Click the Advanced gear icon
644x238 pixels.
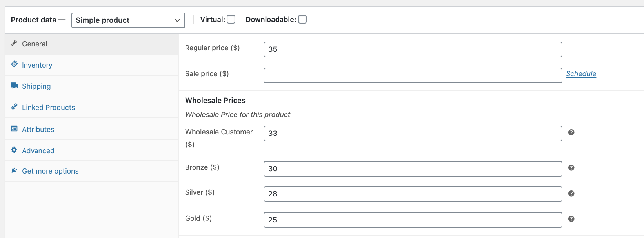pos(14,150)
